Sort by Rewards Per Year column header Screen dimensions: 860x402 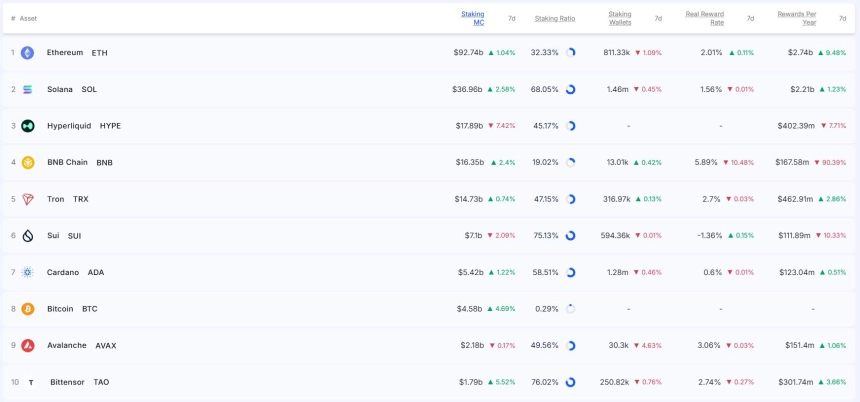pos(797,18)
